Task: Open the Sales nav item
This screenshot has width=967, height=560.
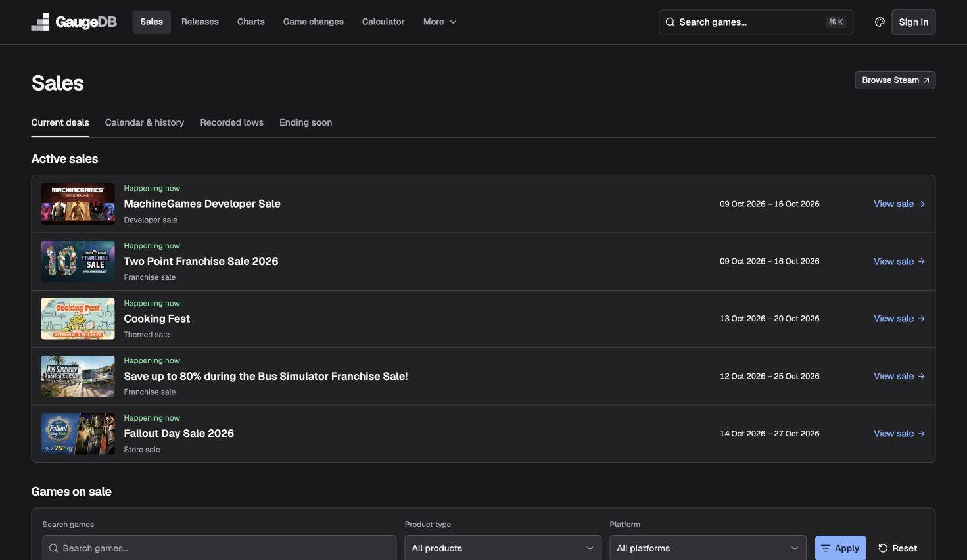Action: pyautogui.click(x=151, y=22)
